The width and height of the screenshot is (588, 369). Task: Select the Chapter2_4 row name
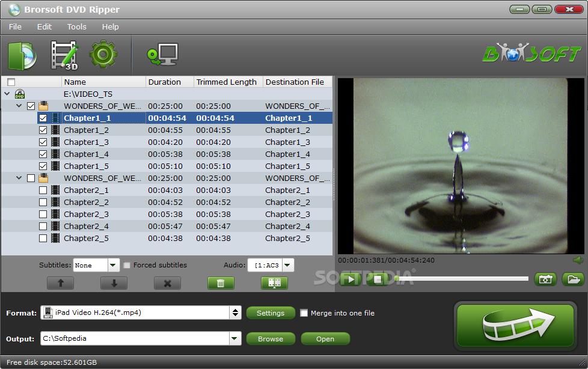[x=86, y=226]
